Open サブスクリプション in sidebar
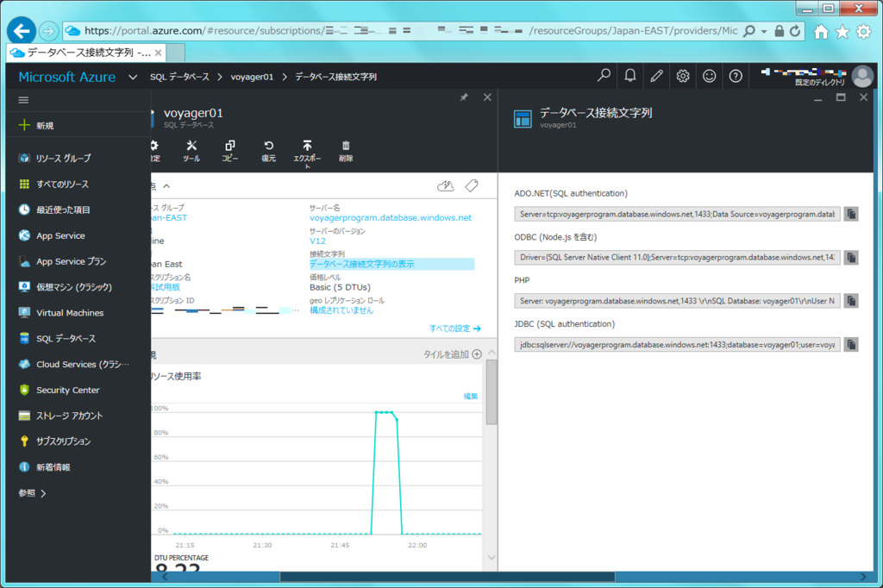The height and width of the screenshot is (588, 883). [76, 441]
